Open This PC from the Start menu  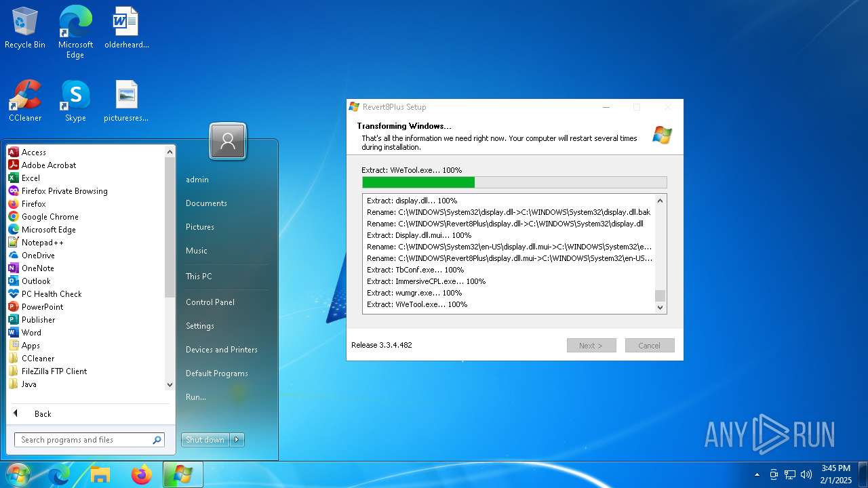click(199, 277)
